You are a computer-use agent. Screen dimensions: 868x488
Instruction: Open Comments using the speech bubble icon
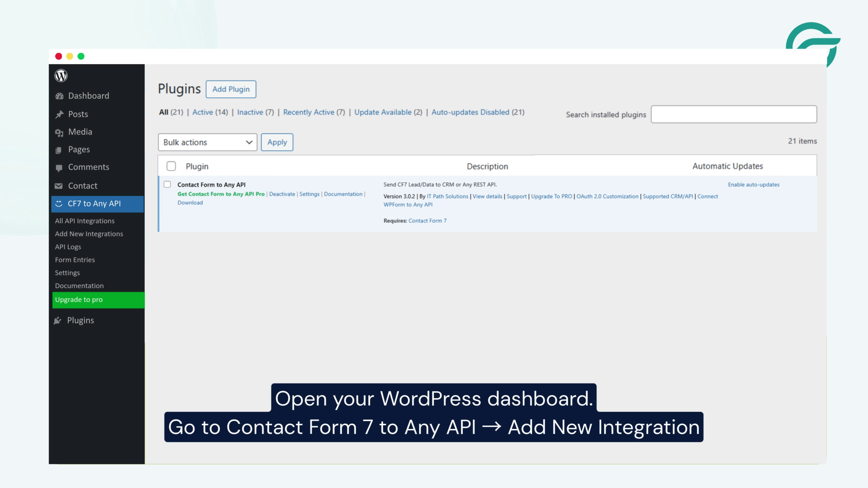pyautogui.click(x=59, y=167)
